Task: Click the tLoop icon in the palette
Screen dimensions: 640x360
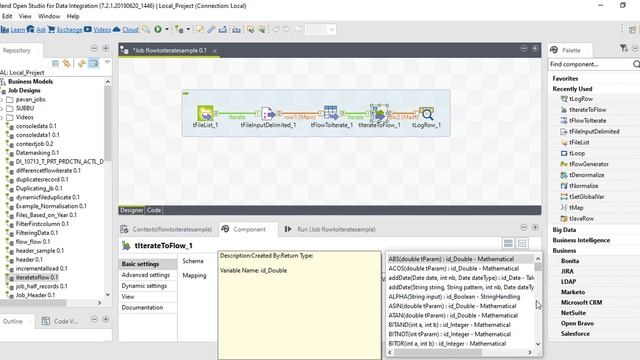Action: tap(564, 153)
